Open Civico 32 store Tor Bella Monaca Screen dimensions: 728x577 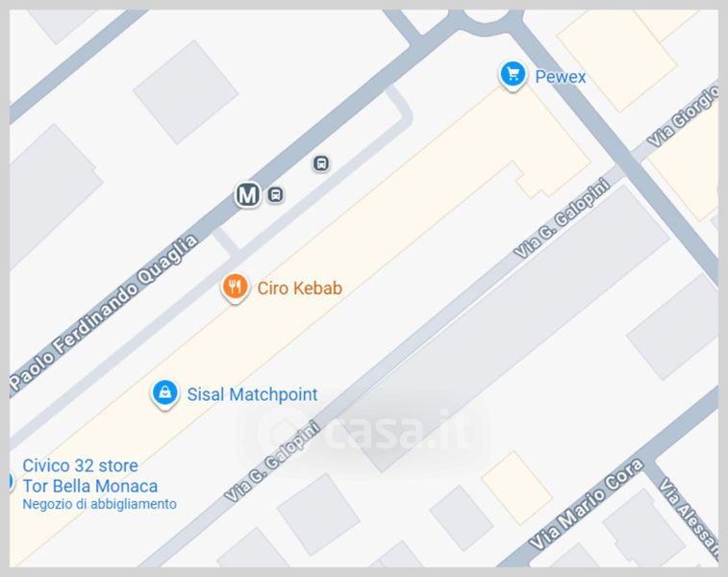(90, 476)
